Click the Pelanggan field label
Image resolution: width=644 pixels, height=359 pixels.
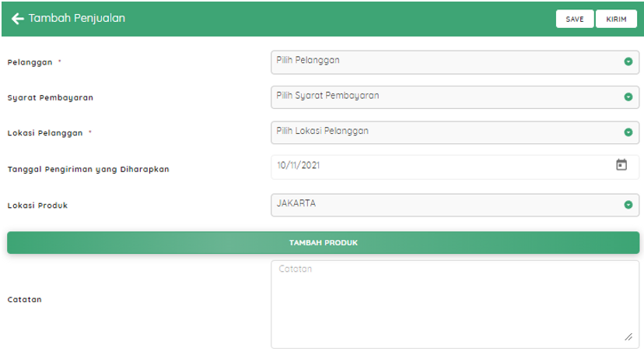tap(30, 62)
